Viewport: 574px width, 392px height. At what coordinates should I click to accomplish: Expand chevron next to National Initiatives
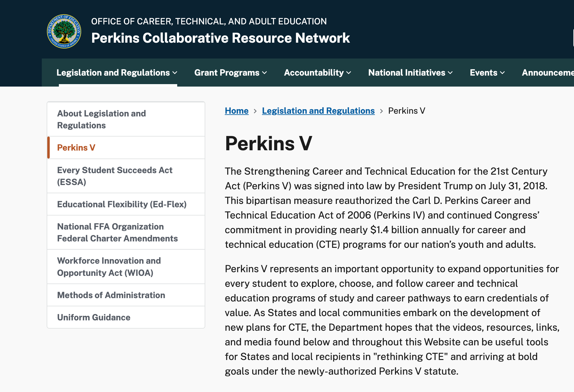click(x=450, y=73)
